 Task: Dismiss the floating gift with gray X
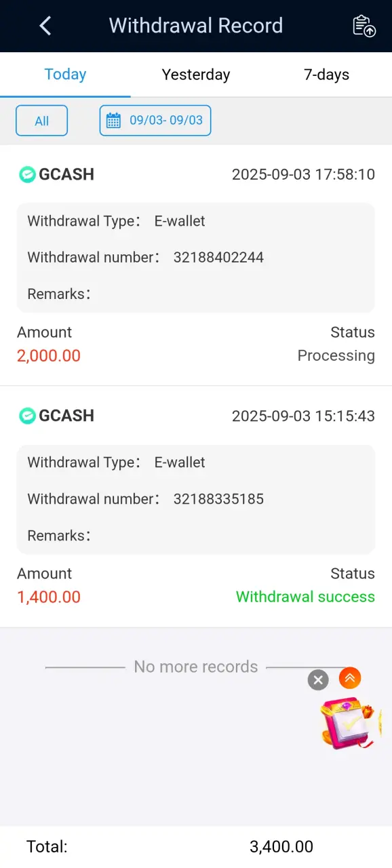318,679
